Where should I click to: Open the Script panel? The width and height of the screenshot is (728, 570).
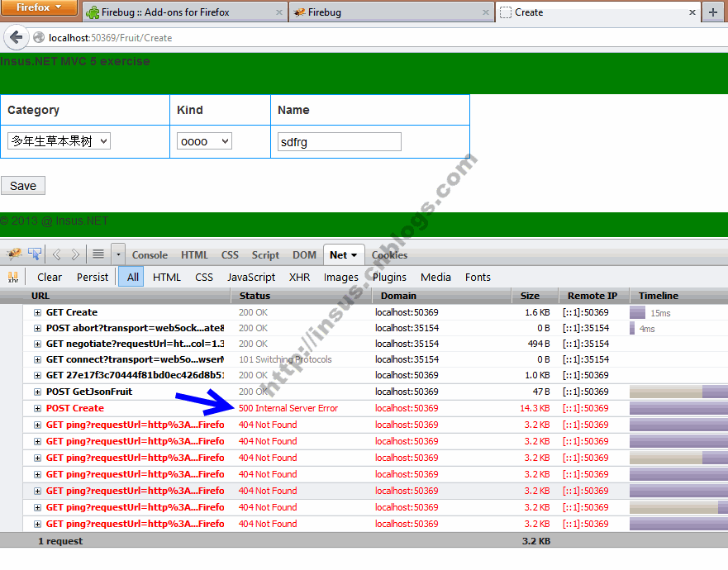point(265,254)
